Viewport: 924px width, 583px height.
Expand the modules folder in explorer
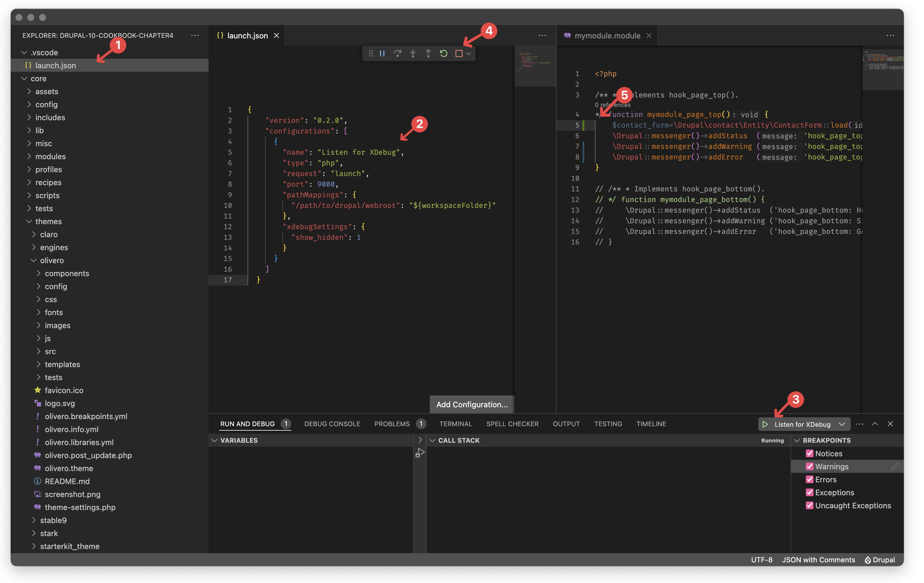click(50, 157)
